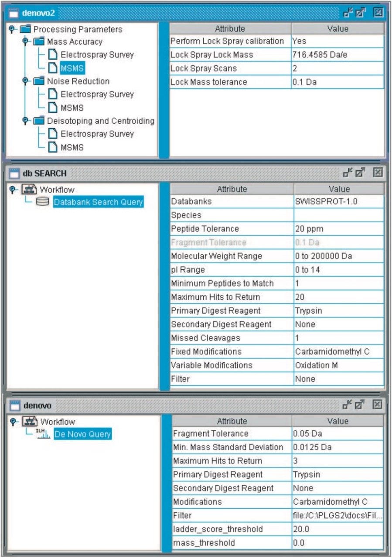Click Value column header in db SEARCH table

click(339, 189)
